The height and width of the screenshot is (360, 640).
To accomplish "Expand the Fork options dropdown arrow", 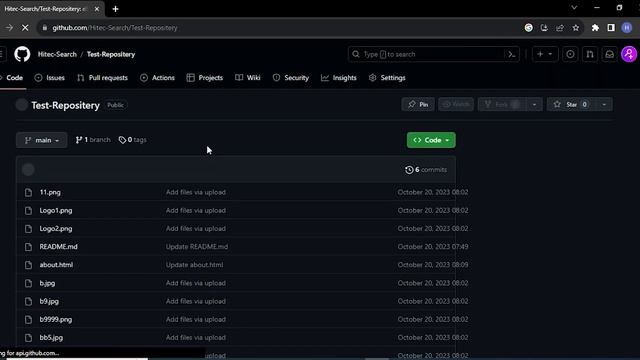I will coord(534,105).
